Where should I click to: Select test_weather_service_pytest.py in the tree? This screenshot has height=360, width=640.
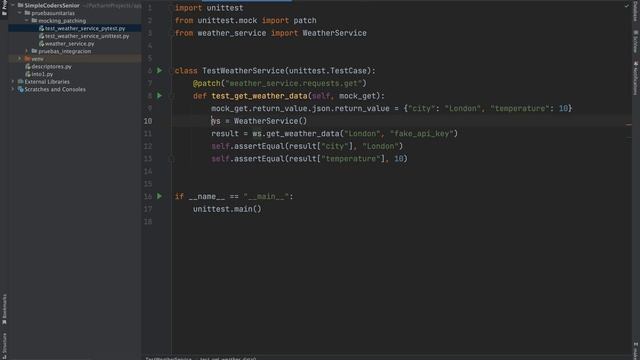85,29
